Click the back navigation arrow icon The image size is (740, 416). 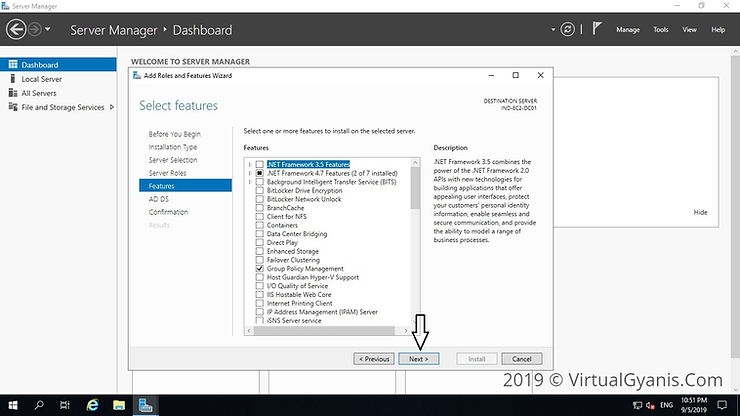(x=17, y=30)
